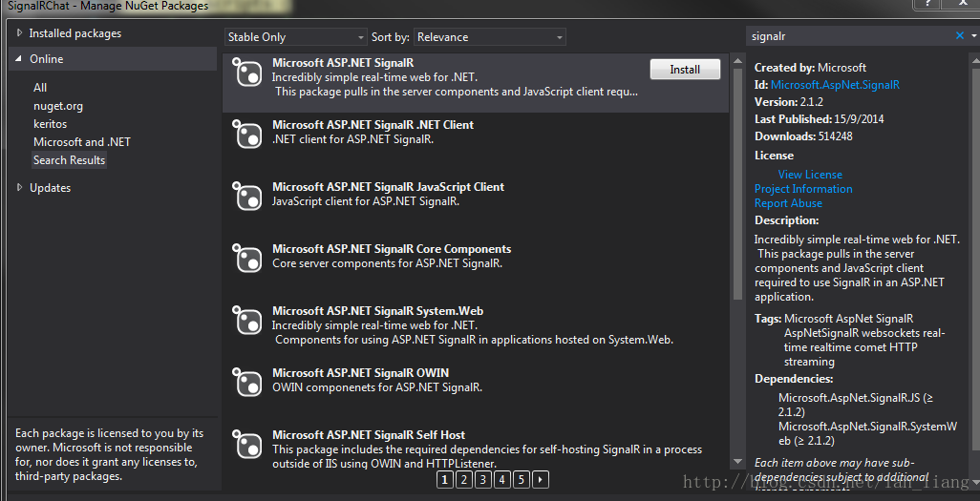Click the SignalR Core Components package icon
The image size is (980, 501).
tap(246, 258)
